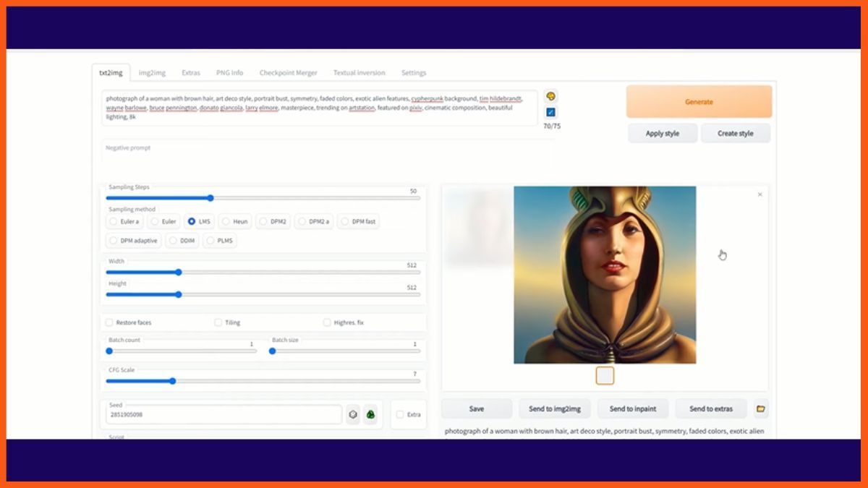Toggle the Highres. fix checkbox

coord(327,322)
